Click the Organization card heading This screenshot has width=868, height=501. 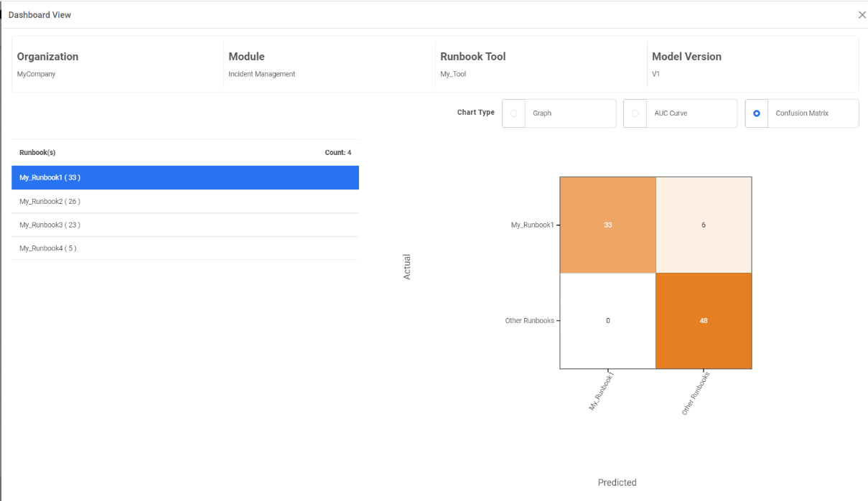click(x=47, y=57)
